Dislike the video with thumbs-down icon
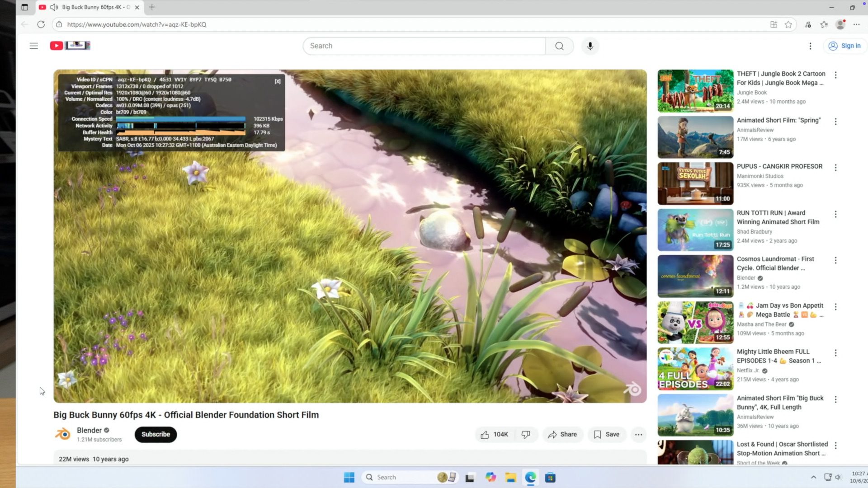 (526, 435)
